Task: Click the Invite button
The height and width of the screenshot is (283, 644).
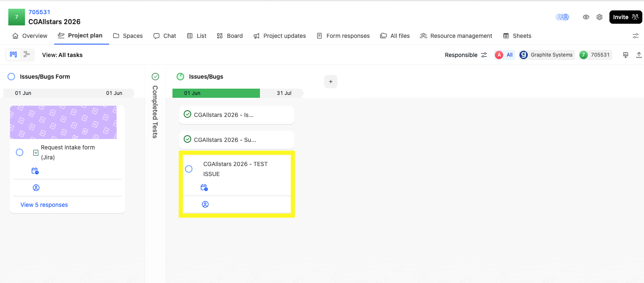Action: [x=626, y=17]
